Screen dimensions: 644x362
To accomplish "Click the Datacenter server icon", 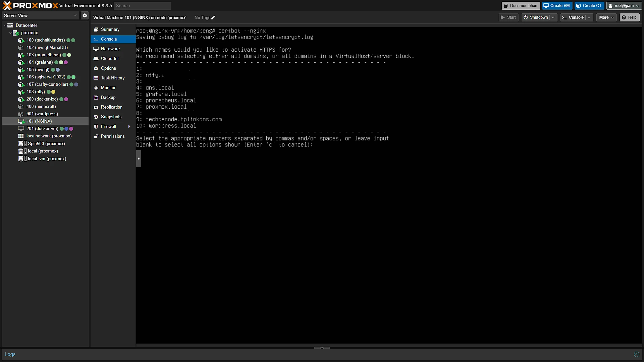I will click(x=10, y=25).
